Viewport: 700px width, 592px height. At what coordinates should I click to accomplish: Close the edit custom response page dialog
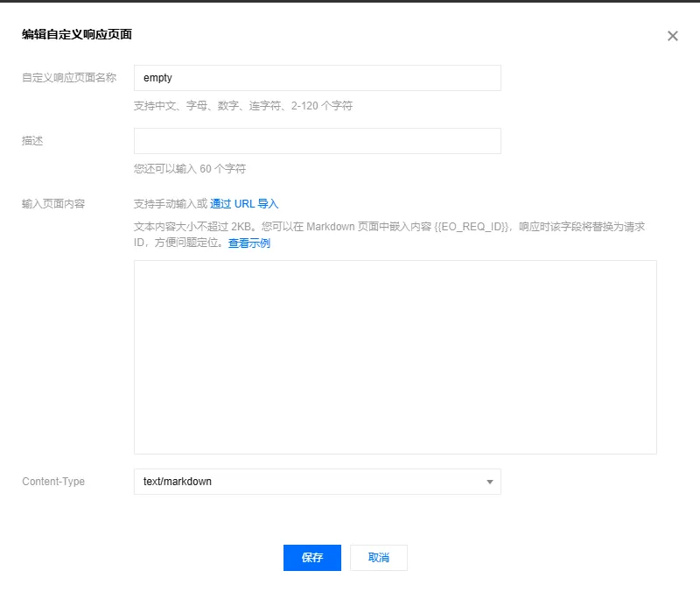(672, 36)
